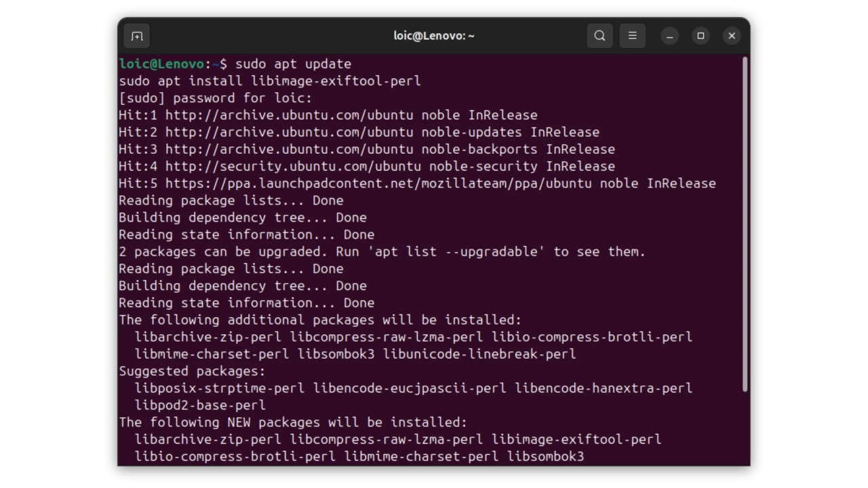Click the 'Suggested packages:' heading line
Viewport: 868px width, 488px height.
[192, 371]
